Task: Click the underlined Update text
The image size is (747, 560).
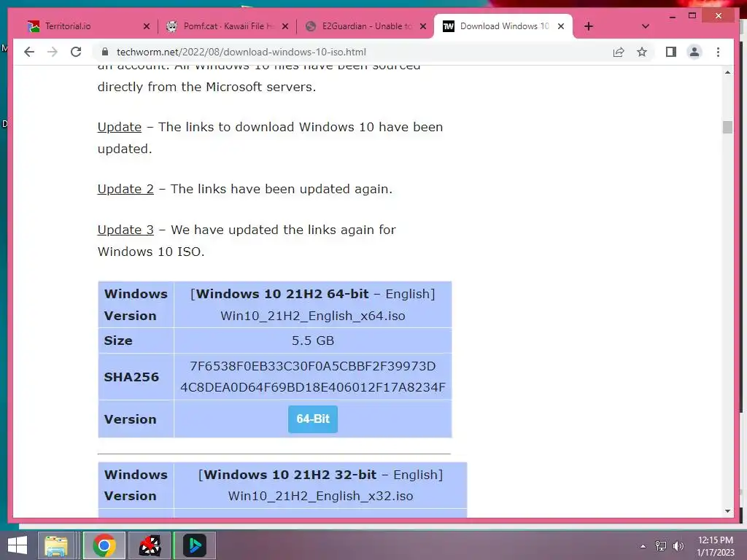Action: pyautogui.click(x=119, y=127)
